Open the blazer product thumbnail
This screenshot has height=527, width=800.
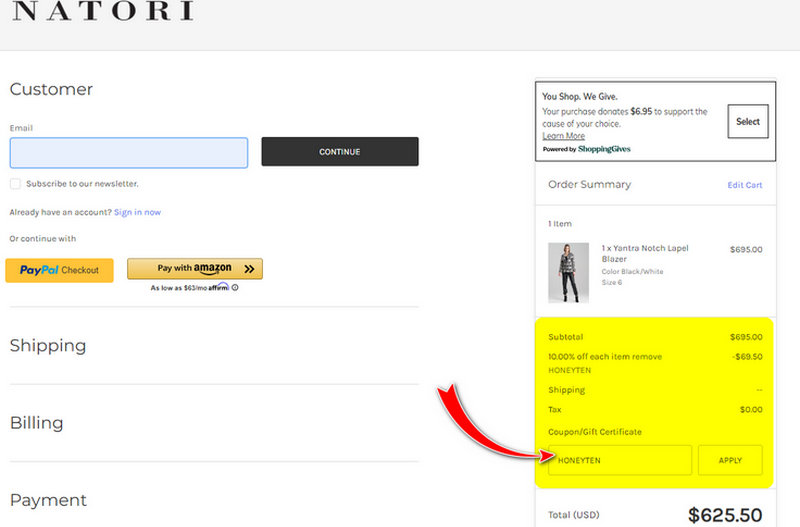(568, 272)
